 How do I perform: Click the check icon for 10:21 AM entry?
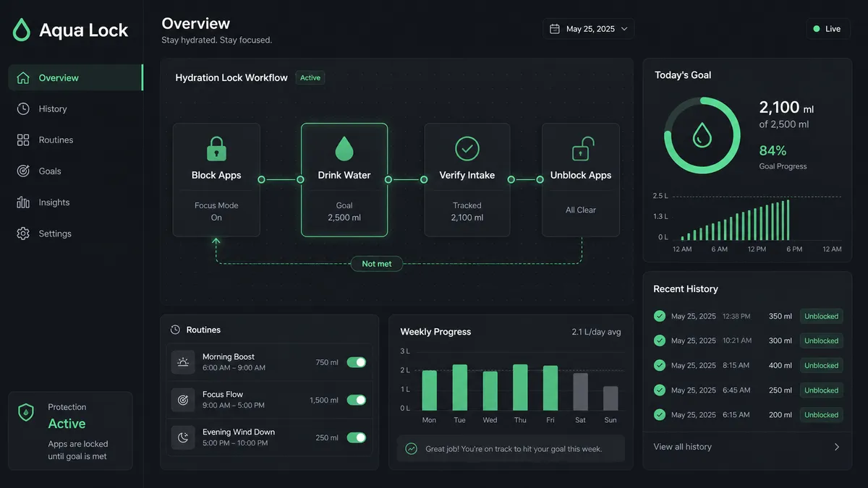point(660,341)
